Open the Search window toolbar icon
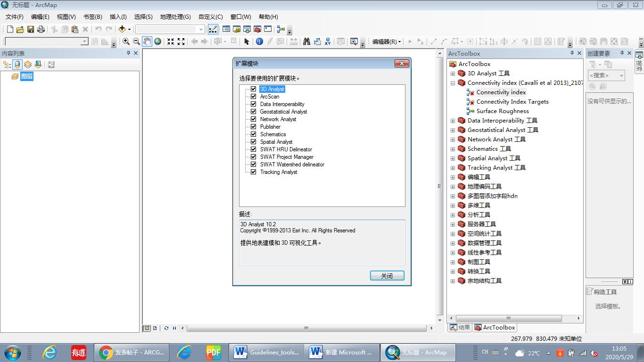 coord(247,29)
